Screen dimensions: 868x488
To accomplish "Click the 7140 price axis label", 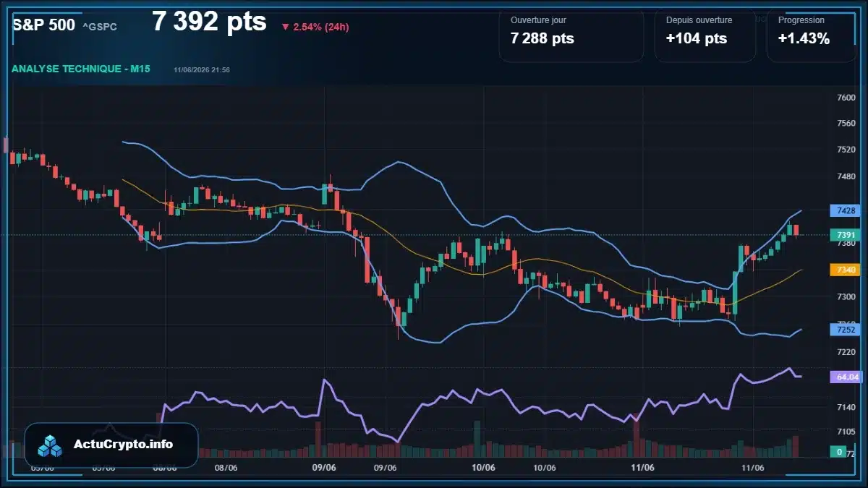I will (846, 408).
